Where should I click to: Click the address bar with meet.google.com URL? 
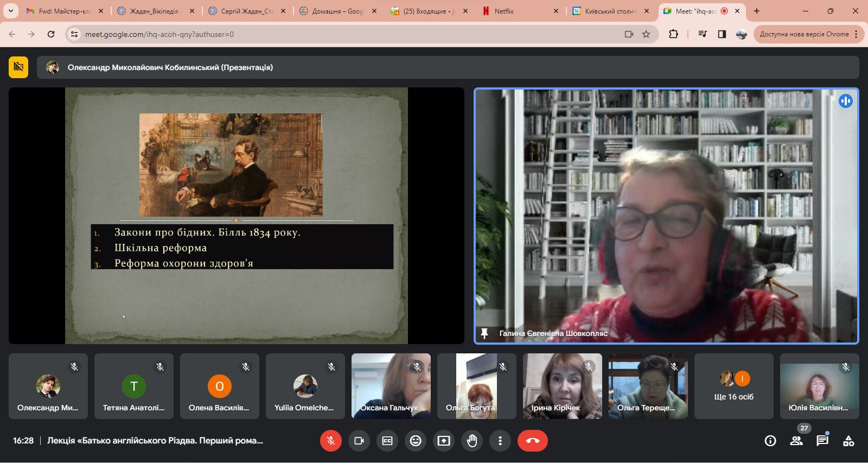(347, 34)
